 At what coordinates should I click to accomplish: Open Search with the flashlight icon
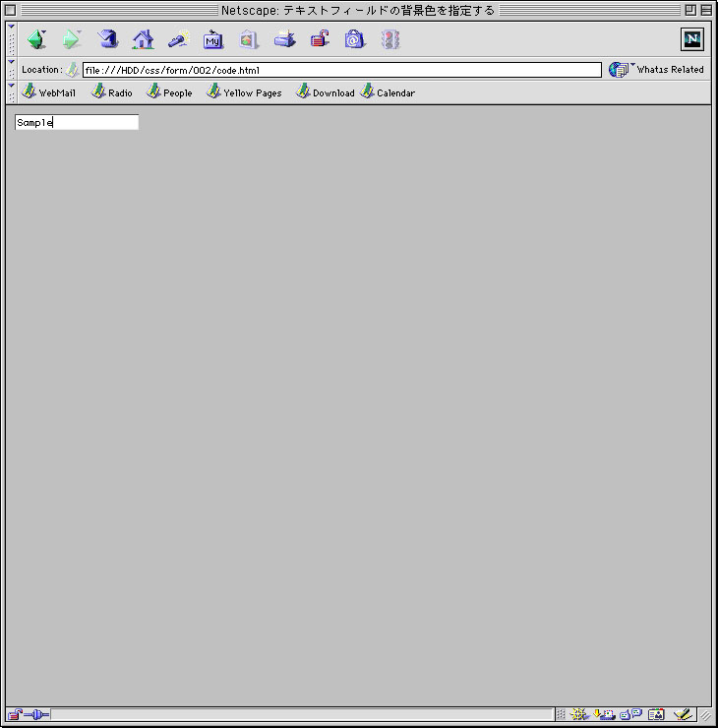[179, 39]
